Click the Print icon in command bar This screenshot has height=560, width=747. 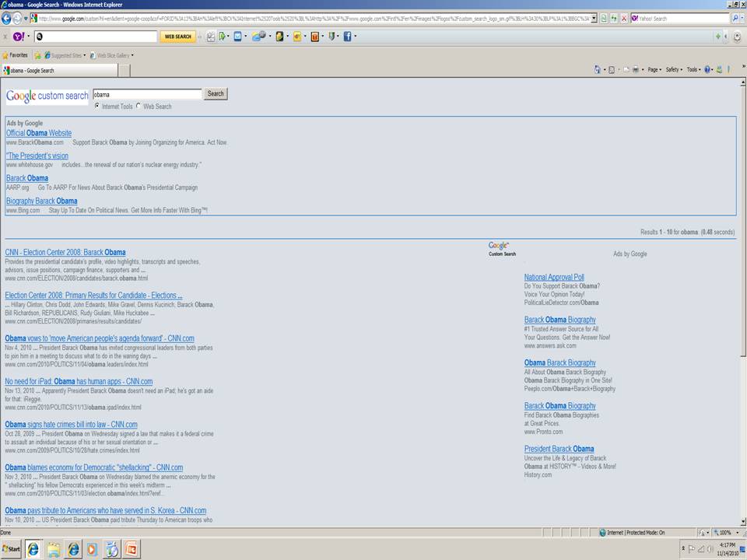(636, 69)
